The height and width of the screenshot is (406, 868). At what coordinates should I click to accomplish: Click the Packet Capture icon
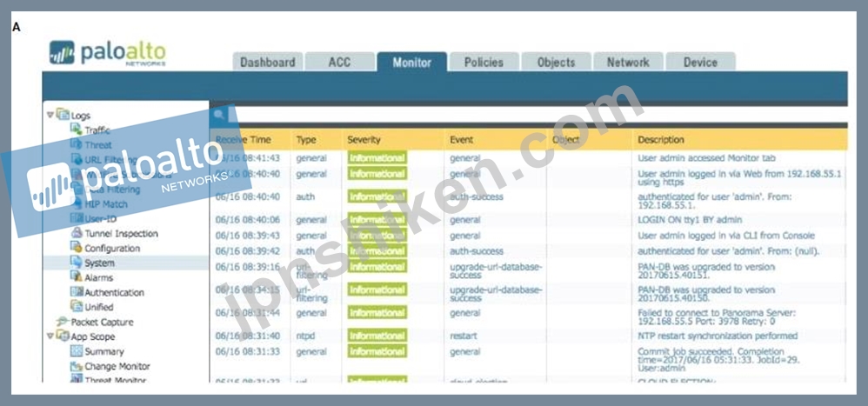click(x=63, y=322)
